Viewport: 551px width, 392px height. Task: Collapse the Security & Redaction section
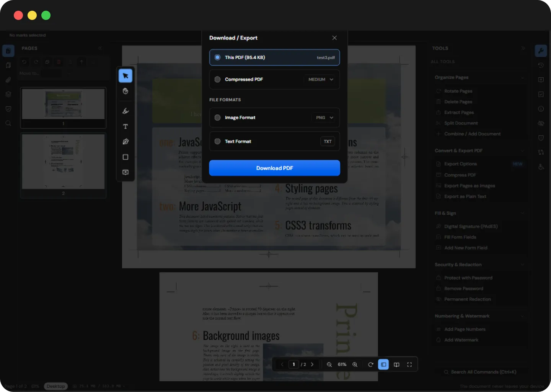tap(522, 265)
